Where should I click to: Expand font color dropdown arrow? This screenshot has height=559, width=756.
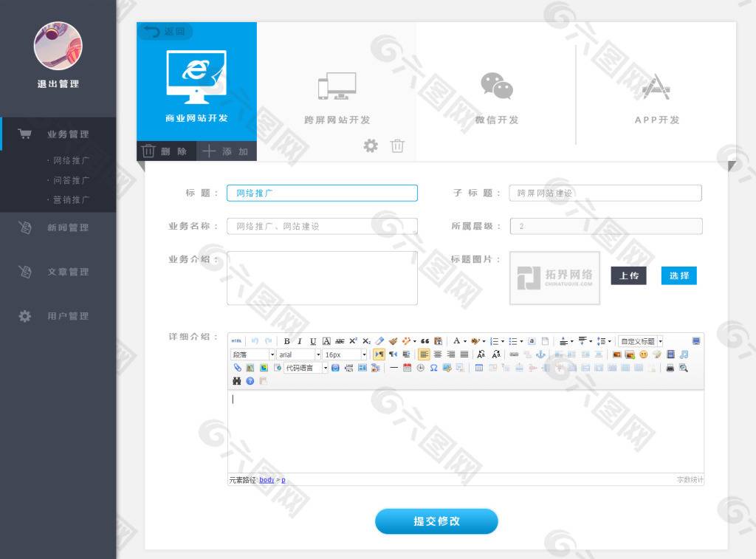pyautogui.click(x=465, y=341)
